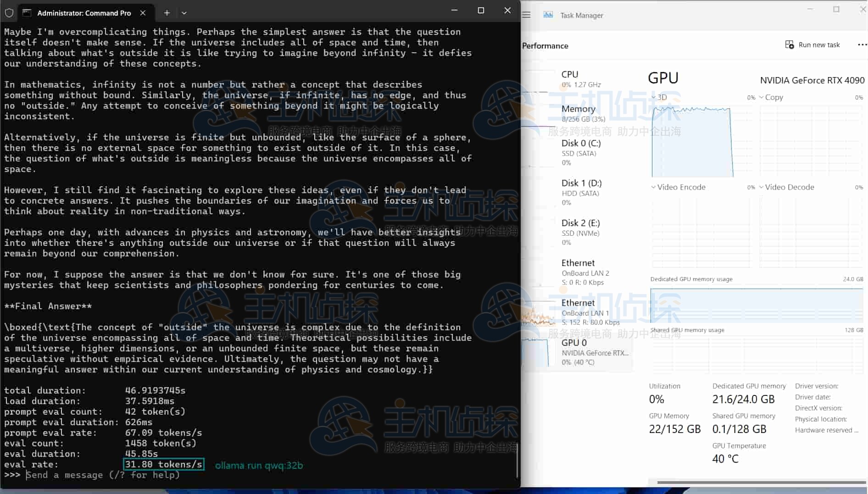868x494 pixels.
Task: Select Disk 2 (E:) NVMe item
Action: click(580, 232)
